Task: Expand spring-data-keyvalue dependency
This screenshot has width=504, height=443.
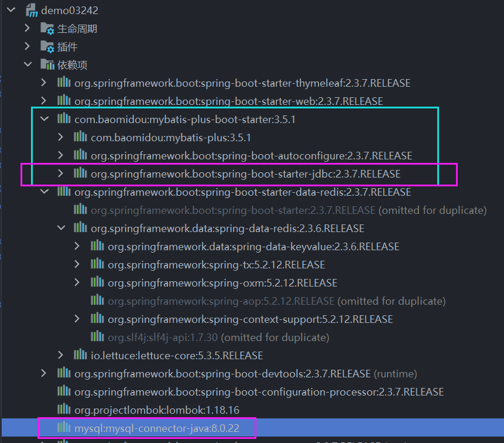Action: [x=77, y=246]
